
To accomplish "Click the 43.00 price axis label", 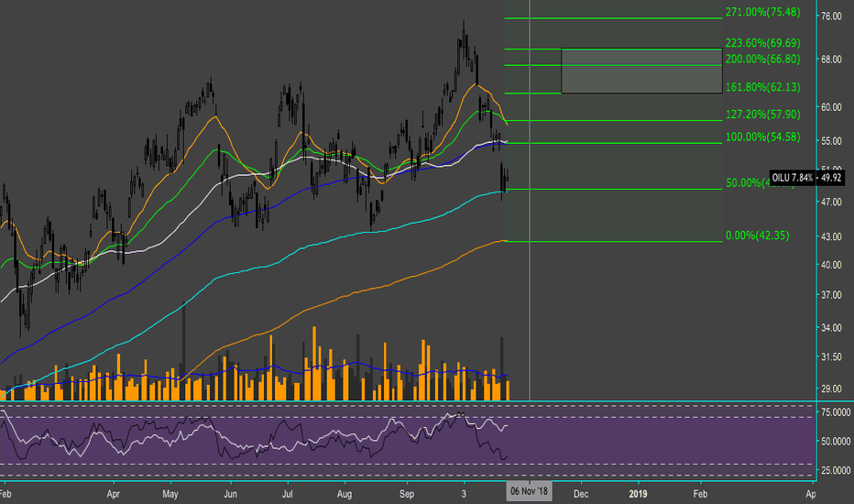I will point(831,236).
